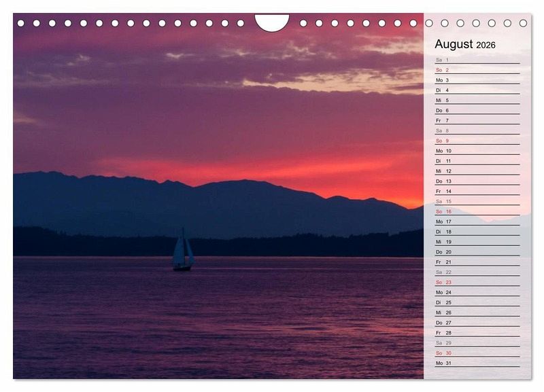Image resolution: width=544 pixels, height=392 pixels.
Task: Select the "Mi 26" date row
Action: click(x=477, y=313)
